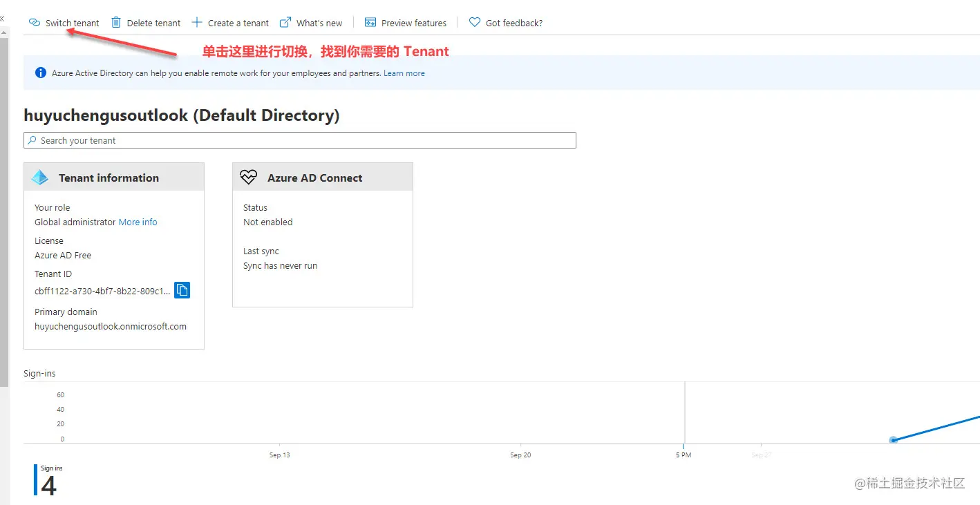
Task: Select the Global administrator role text
Action: click(x=75, y=222)
